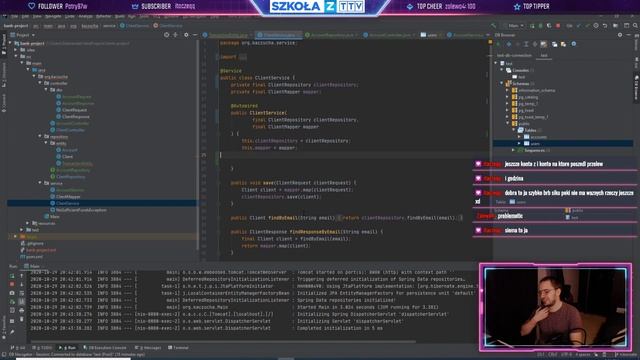
Task: Click the camera thread dump icon in the Run panel
Action: pos(12,293)
